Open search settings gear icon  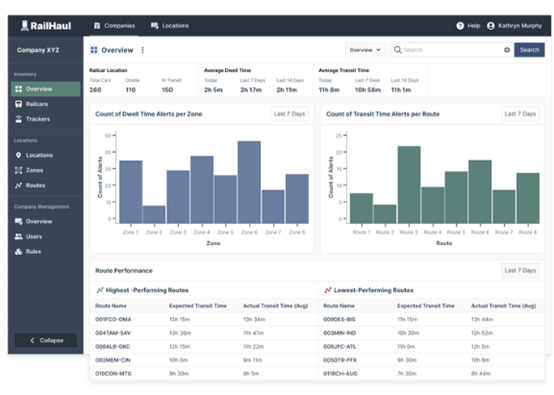(507, 50)
